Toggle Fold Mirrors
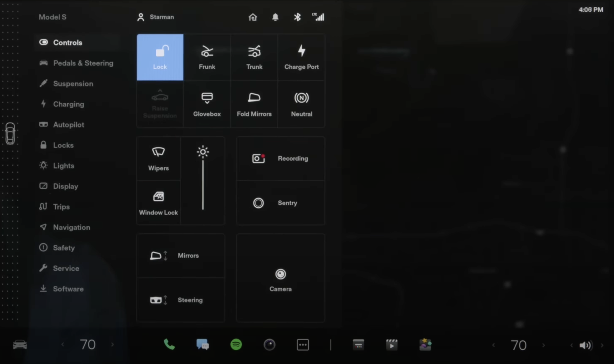This screenshot has height=364, width=614. tap(254, 104)
